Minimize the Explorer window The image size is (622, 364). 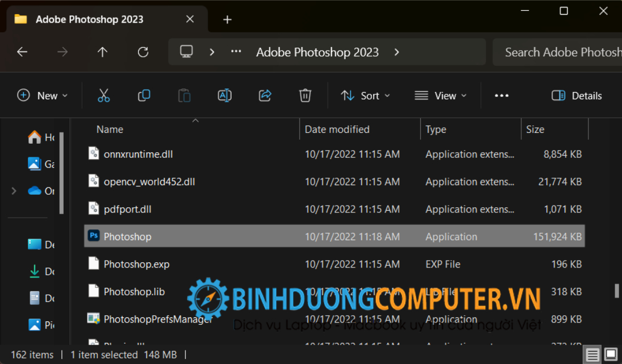point(525,11)
